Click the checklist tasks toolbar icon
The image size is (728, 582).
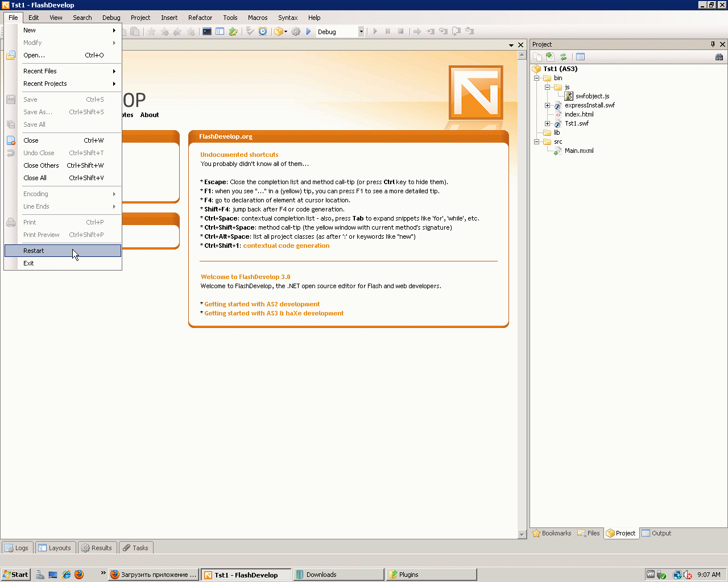point(250,32)
